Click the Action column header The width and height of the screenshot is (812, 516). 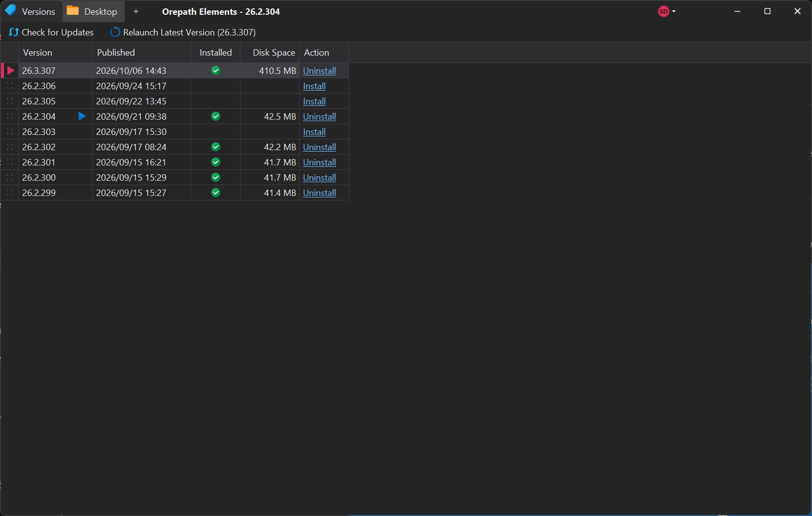[324, 52]
